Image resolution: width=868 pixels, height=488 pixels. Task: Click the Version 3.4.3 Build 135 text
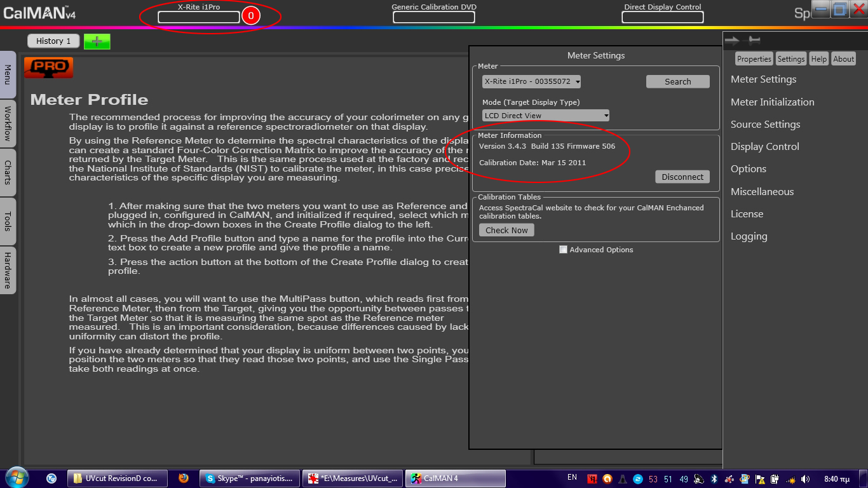[547, 146]
